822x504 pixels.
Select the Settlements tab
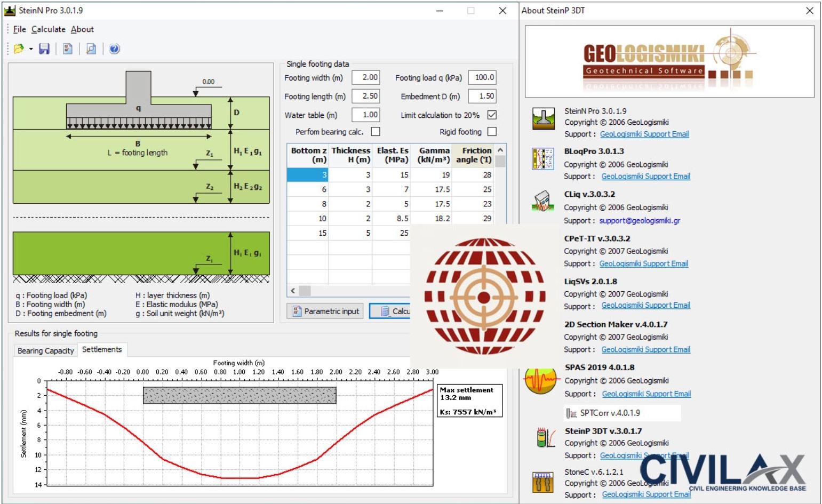102,349
